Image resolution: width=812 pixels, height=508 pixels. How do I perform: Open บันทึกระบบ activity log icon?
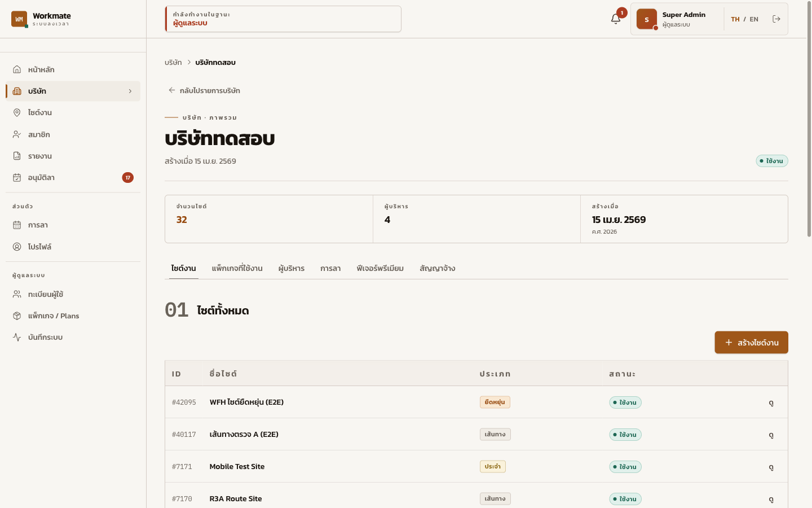[x=17, y=337]
